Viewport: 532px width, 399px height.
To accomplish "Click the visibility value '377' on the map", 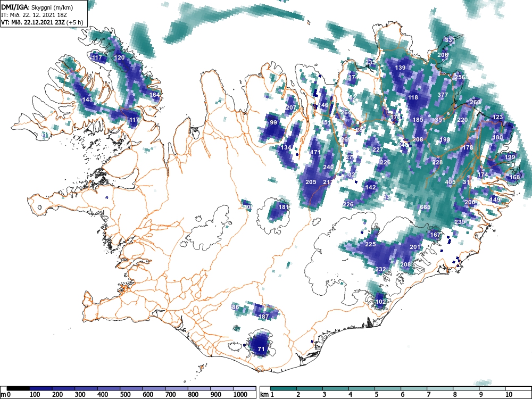I will pos(443,95).
